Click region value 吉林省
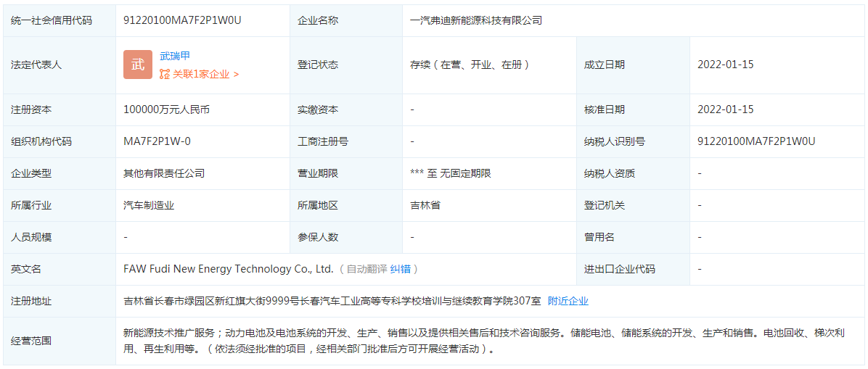 pyautogui.click(x=425, y=206)
